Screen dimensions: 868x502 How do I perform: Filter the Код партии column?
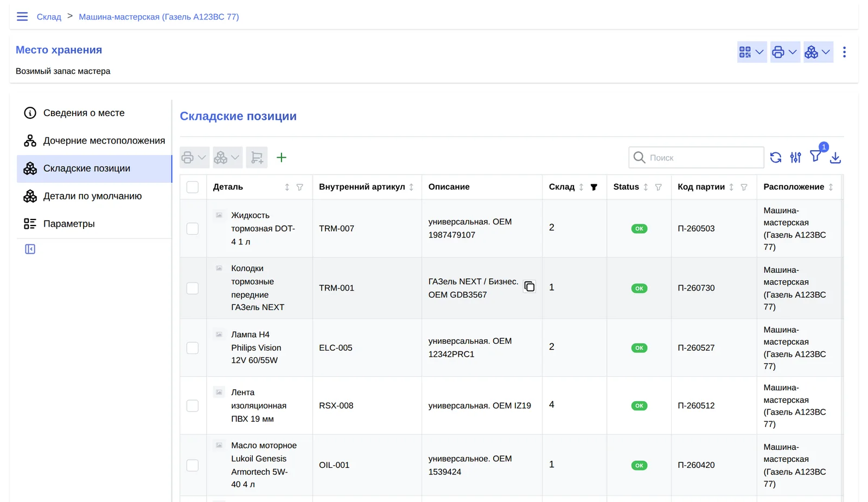pos(744,187)
